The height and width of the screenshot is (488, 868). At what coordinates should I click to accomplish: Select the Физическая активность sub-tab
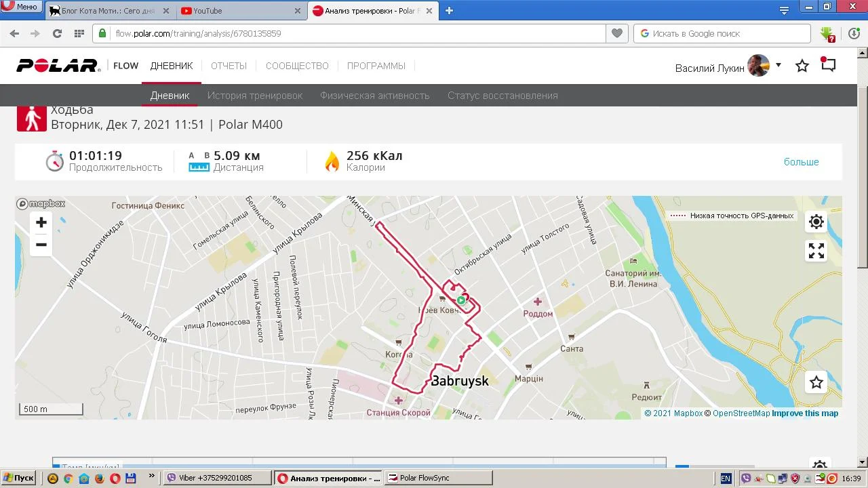coord(375,96)
